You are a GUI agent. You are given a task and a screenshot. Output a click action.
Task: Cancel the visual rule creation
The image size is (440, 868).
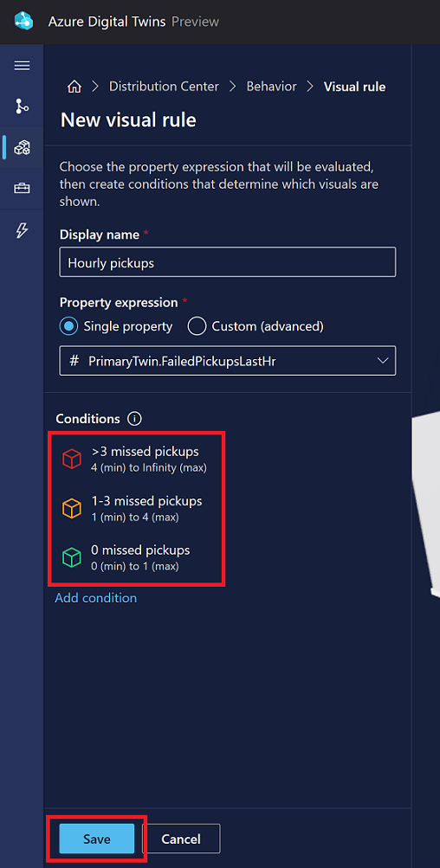[x=181, y=839]
